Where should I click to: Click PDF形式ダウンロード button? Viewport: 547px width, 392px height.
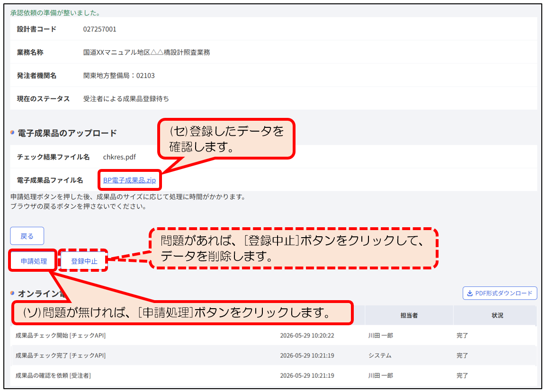coord(500,293)
